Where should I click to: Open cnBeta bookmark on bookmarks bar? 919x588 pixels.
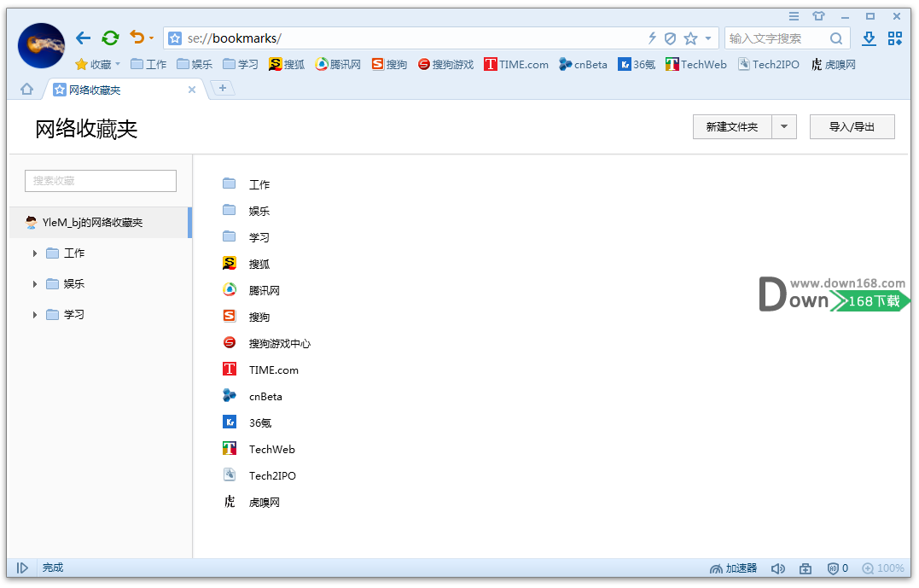click(583, 65)
